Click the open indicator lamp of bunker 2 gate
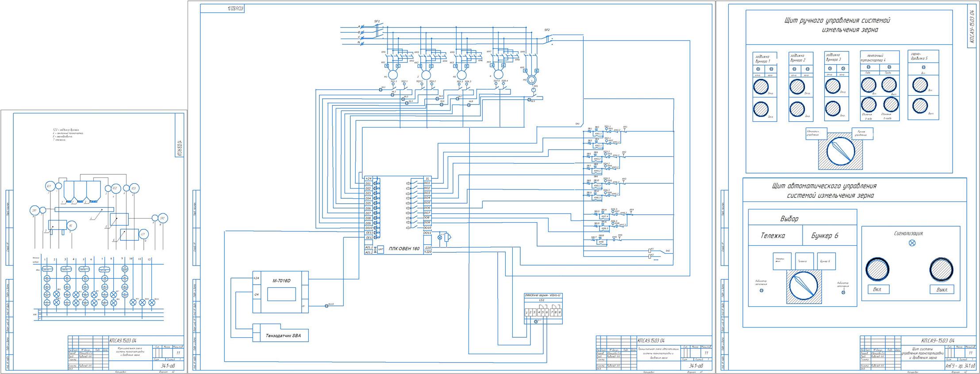 [794, 69]
